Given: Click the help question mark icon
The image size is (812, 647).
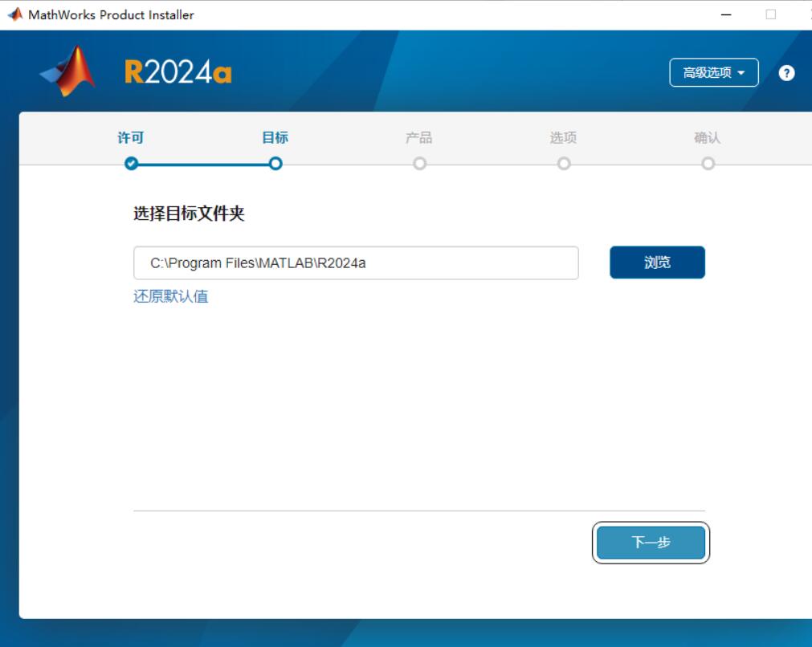Looking at the screenshot, I should point(786,72).
